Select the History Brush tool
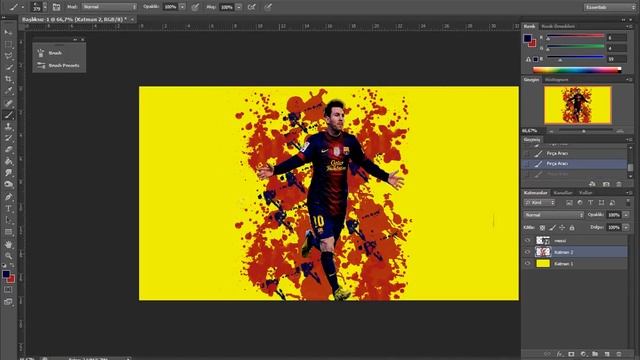The image size is (640, 360). click(8, 138)
